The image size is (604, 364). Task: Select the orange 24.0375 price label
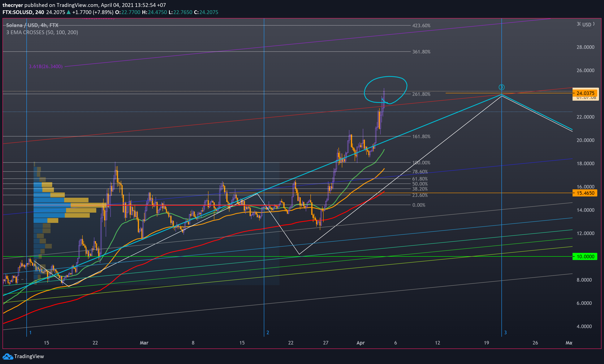(585, 93)
